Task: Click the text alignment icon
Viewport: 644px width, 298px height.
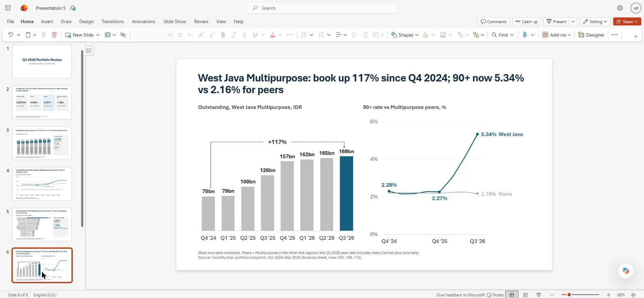Action: coord(338,35)
